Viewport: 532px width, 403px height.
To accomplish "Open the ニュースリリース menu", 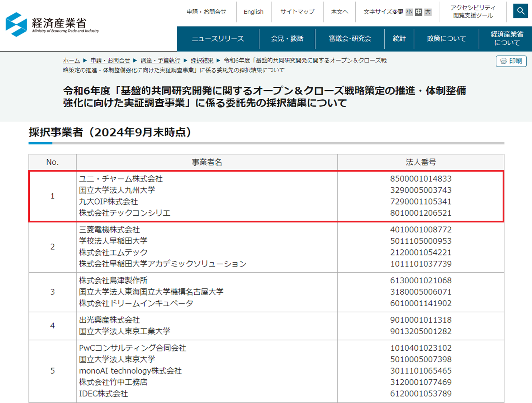I will (218, 38).
